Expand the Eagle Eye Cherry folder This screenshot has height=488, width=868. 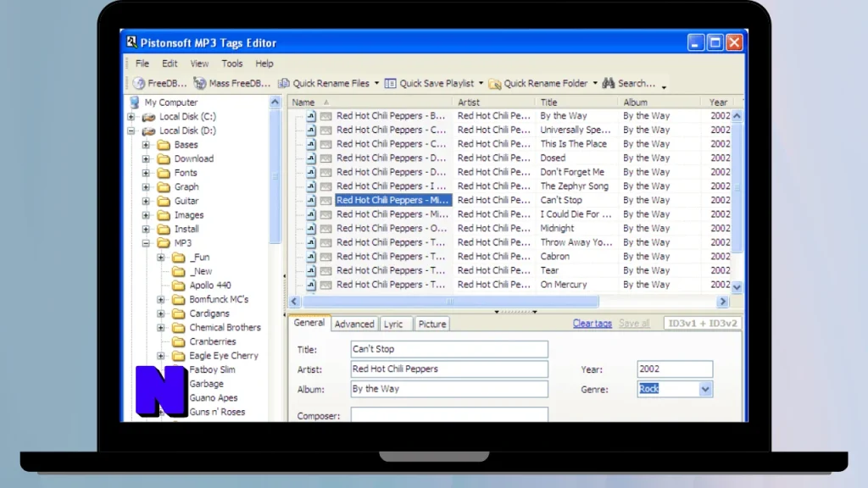point(160,356)
